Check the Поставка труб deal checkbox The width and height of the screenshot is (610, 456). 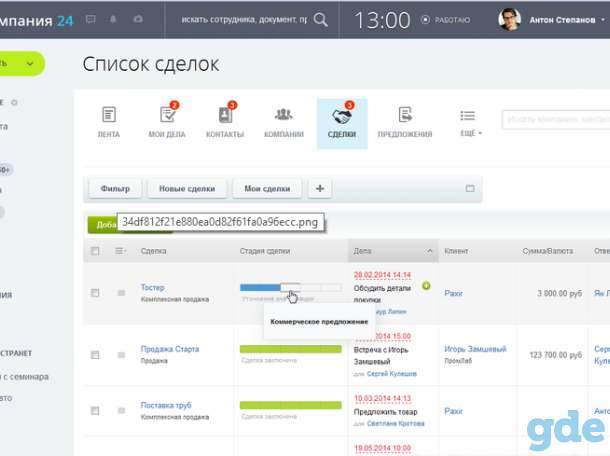point(95,410)
